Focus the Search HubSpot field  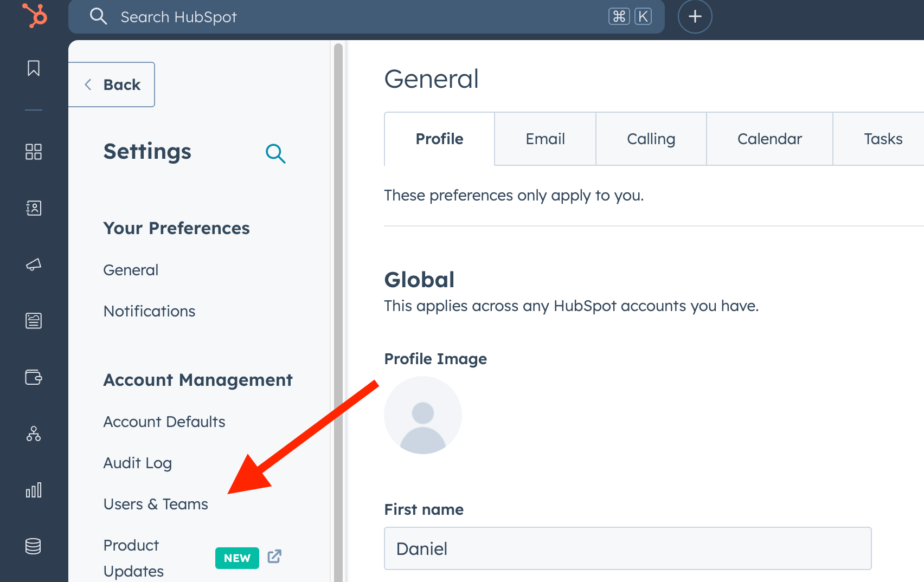(367, 17)
